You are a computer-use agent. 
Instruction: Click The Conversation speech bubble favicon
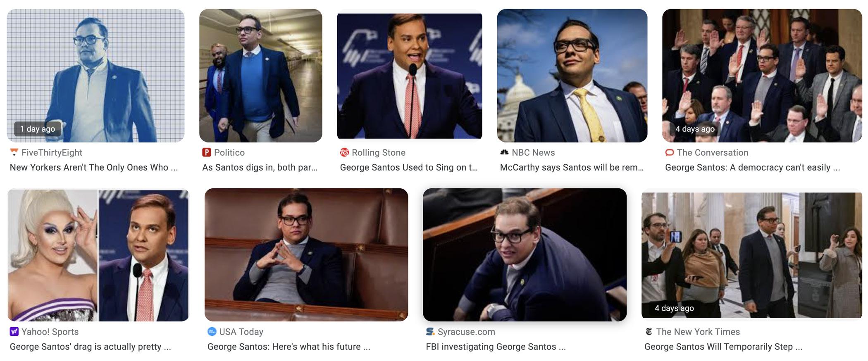[x=670, y=152]
